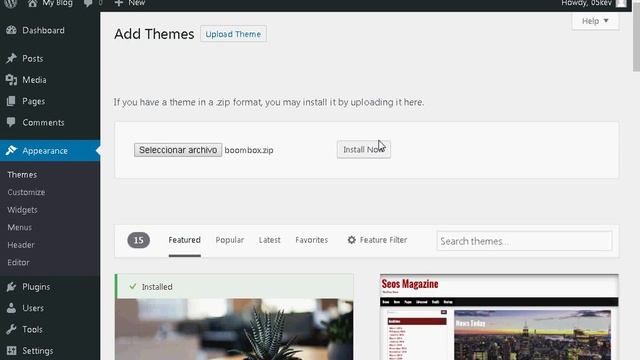Screen dimensions: 640x360
Task: Click the 15 theme count badge
Action: (x=138, y=240)
